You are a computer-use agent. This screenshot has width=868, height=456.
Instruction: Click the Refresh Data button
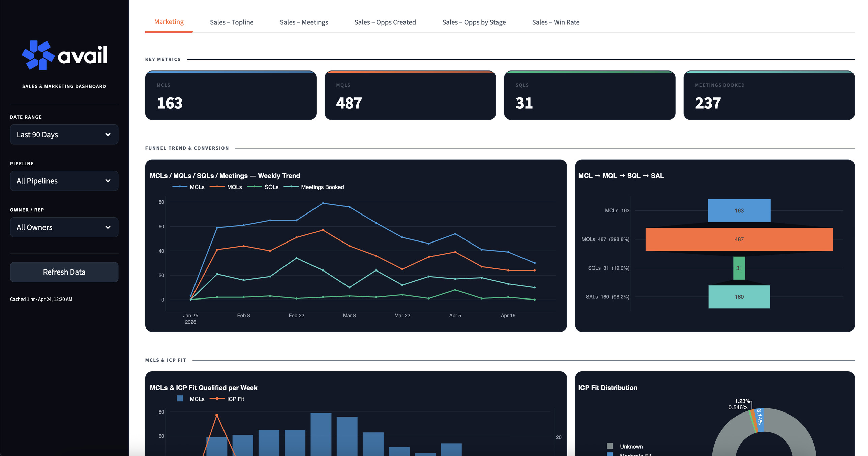(64, 272)
